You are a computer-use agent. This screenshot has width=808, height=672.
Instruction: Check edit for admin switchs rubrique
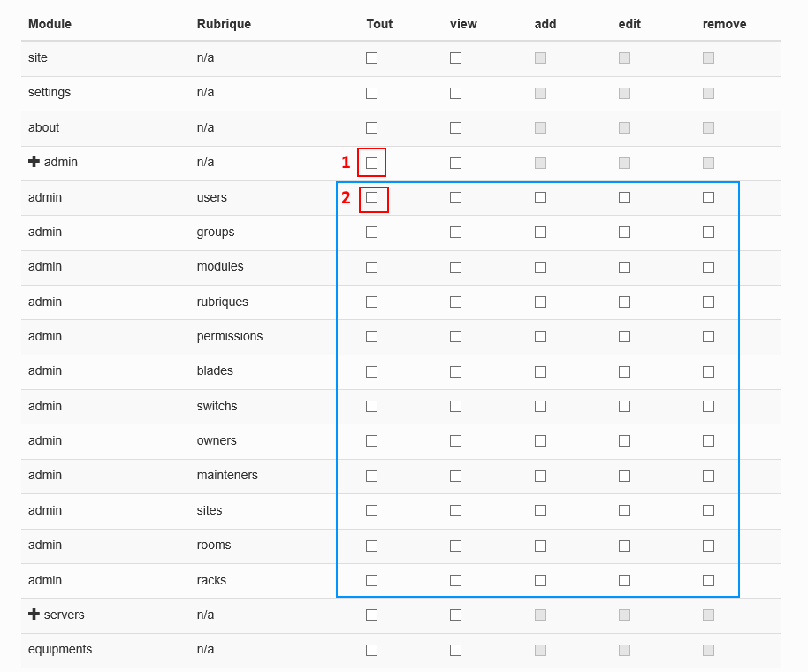pos(624,407)
